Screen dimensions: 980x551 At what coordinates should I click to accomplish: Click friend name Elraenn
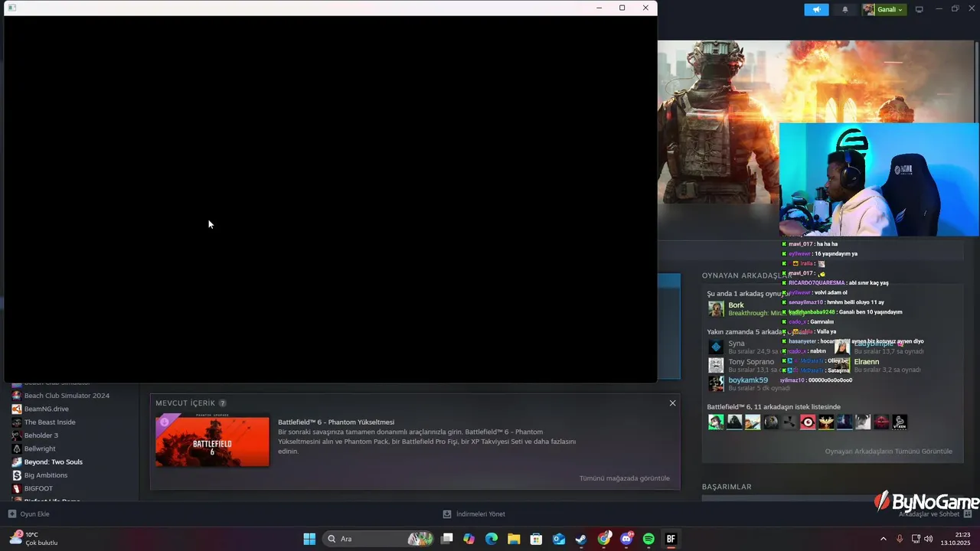(867, 362)
